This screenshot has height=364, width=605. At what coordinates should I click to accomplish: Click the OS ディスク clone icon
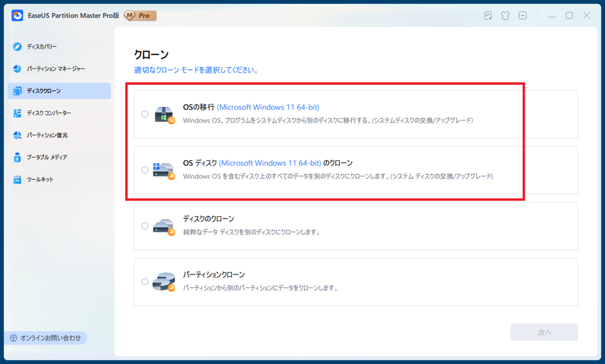[x=164, y=171]
